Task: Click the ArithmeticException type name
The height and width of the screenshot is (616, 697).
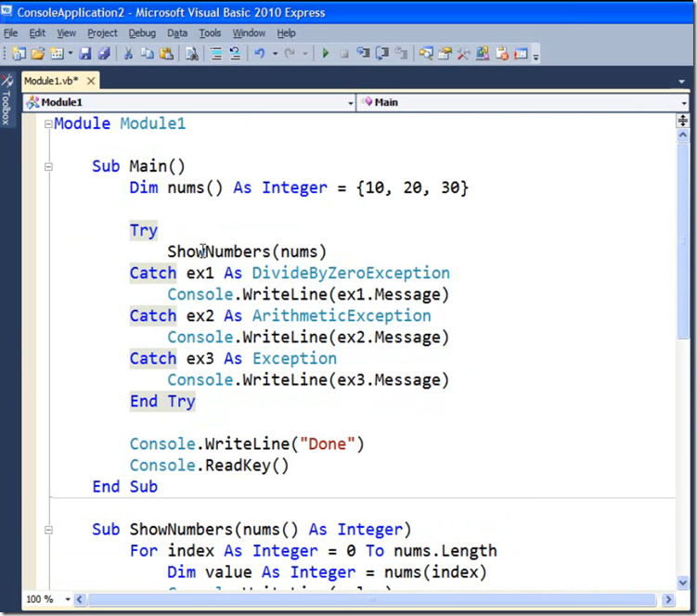Action: pos(342,315)
